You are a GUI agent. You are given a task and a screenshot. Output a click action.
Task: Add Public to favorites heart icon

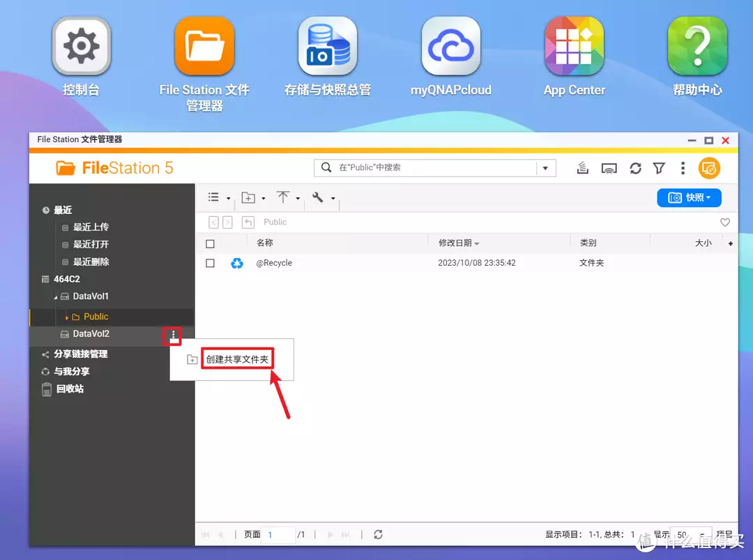(724, 222)
